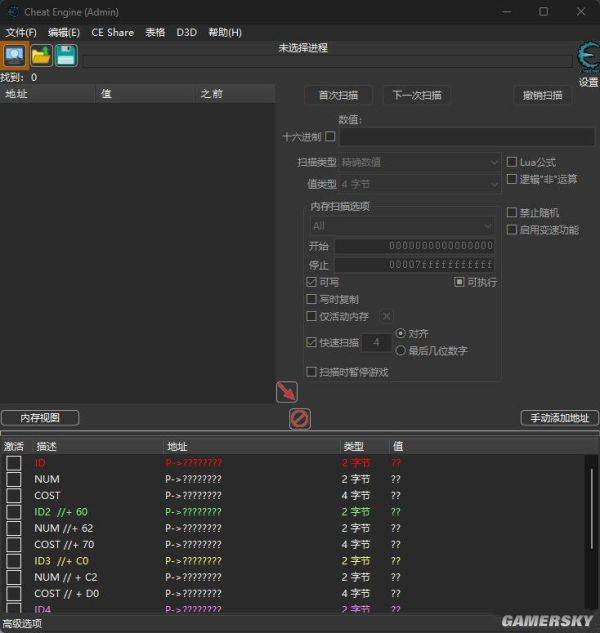Activate checkbox for first COST row
The height and width of the screenshot is (633, 600).
14,495
